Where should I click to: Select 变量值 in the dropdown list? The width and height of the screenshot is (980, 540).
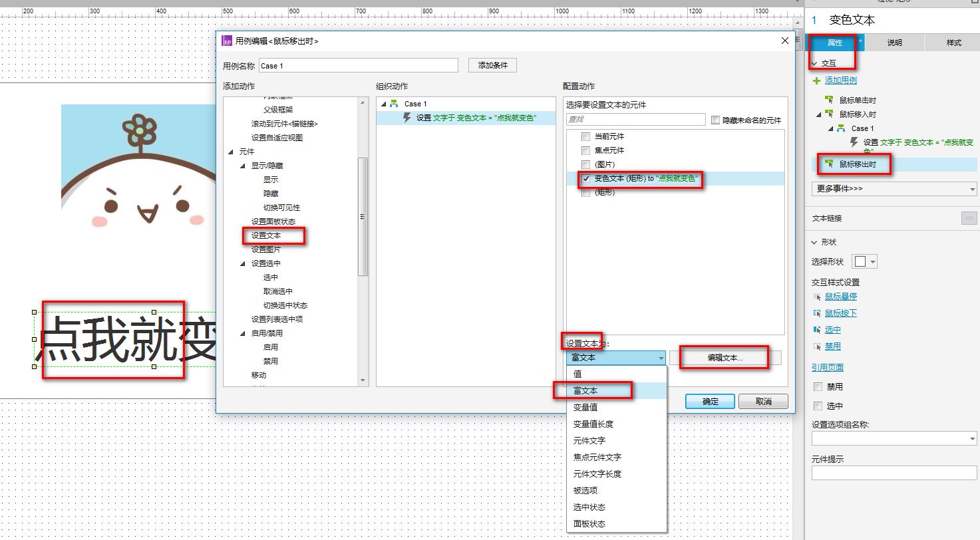click(616, 407)
